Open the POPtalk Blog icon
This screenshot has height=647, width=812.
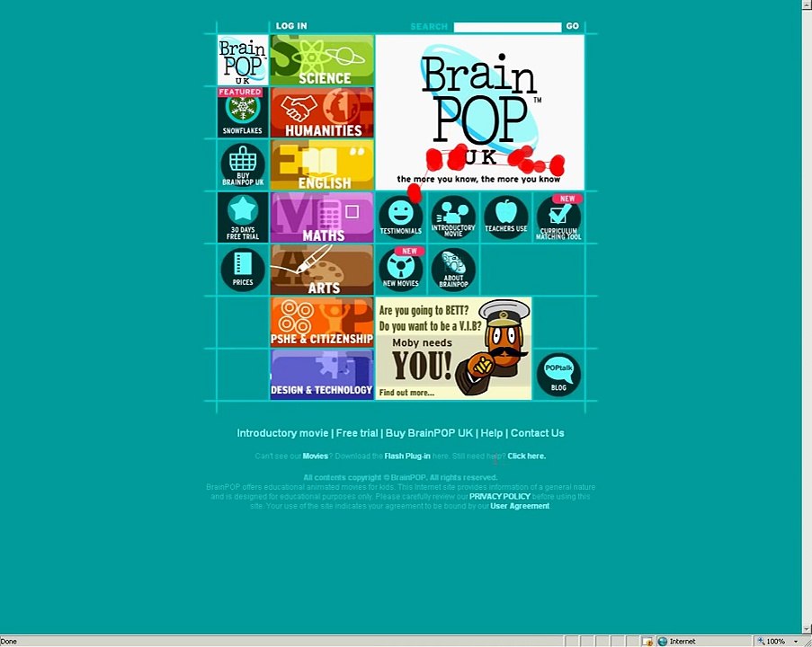pyautogui.click(x=558, y=374)
